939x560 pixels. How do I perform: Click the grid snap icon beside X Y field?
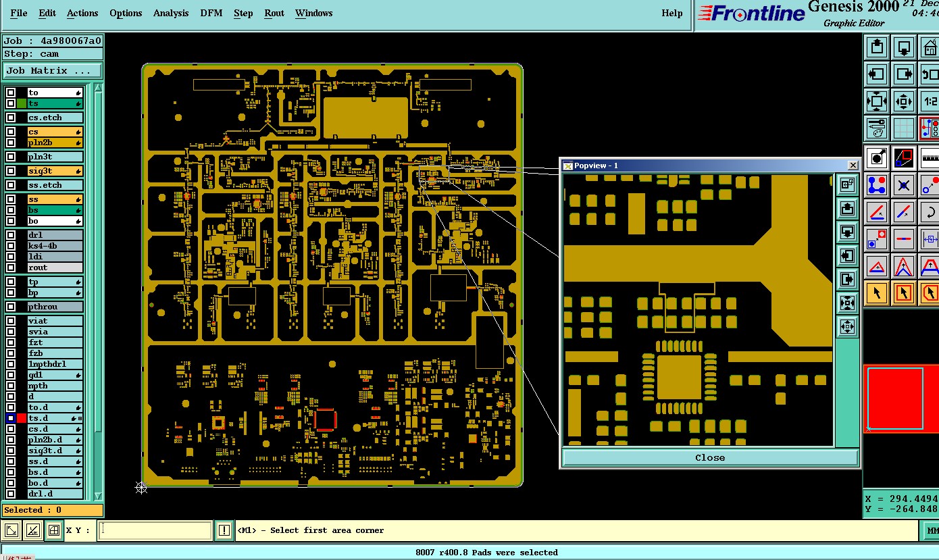point(54,531)
